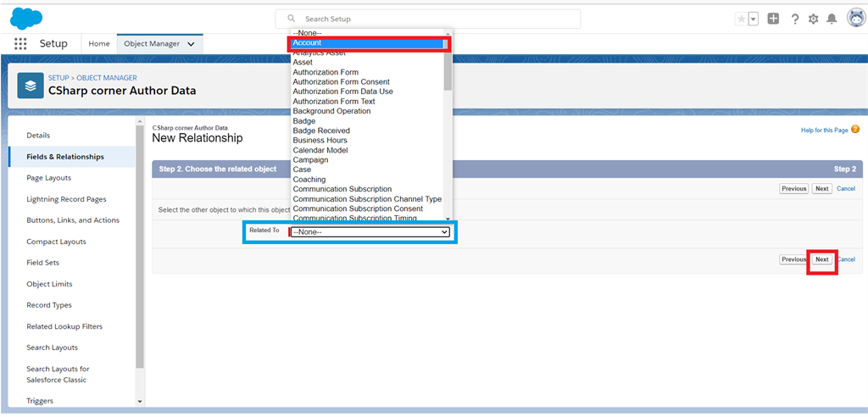The width and height of the screenshot is (868, 417).
Task: Select Account in the dropdown list
Action: [368, 42]
